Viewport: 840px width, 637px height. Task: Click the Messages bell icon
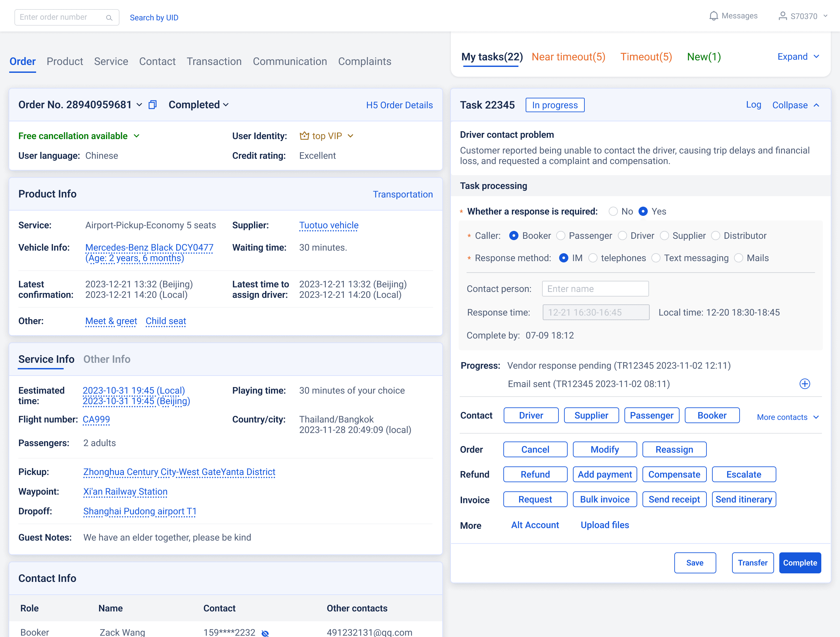tap(714, 16)
